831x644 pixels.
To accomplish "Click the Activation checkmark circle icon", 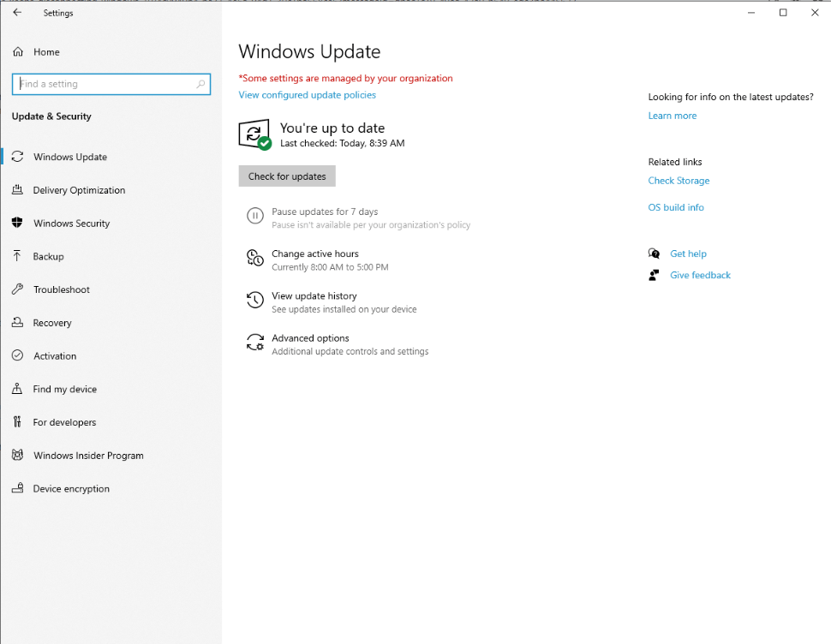I will pos(17,355).
